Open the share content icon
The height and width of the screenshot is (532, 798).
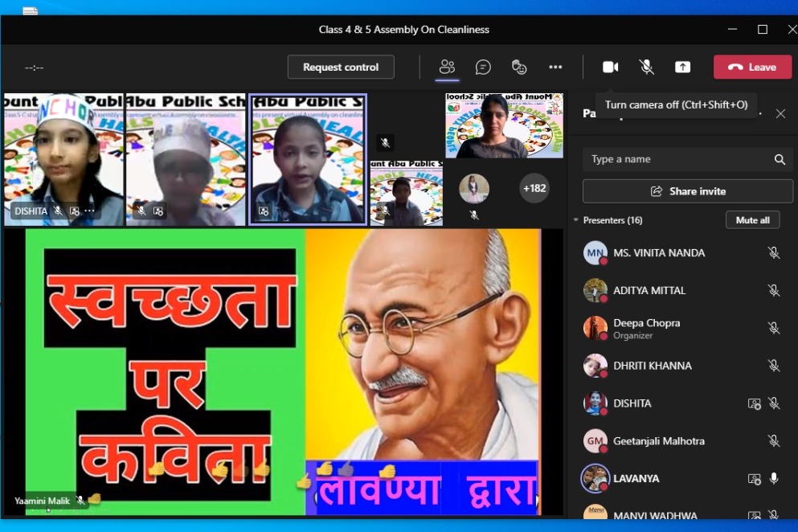682,68
